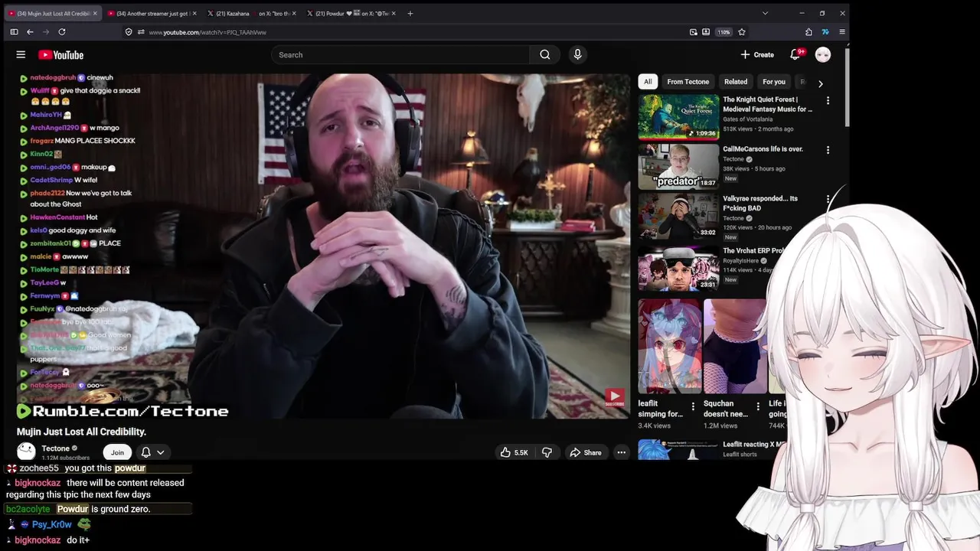This screenshot has height=551, width=980.
Task: Close the Mujin Just Lost All Credibility tab
Action: [x=96, y=13]
